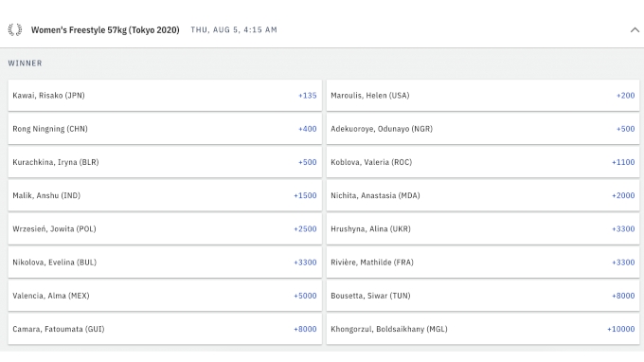
Task: Select Wrzesień, Jowita (POL) at +2500
Action: (165, 229)
